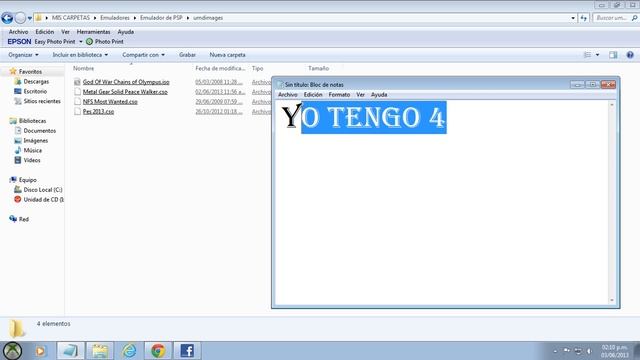Click the Photo Print button
The image size is (640, 360).
[105, 42]
